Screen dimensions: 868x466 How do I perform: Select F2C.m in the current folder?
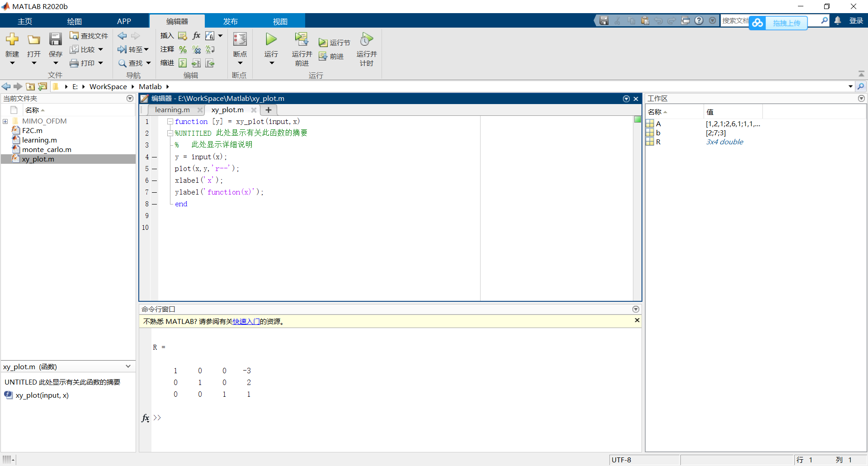point(32,131)
